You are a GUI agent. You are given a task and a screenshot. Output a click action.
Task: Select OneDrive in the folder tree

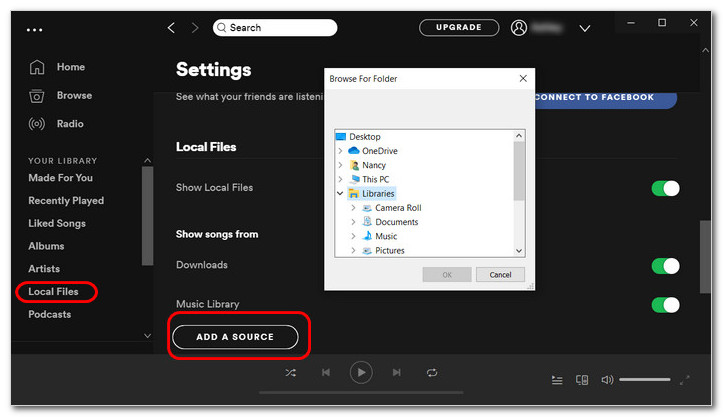379,151
